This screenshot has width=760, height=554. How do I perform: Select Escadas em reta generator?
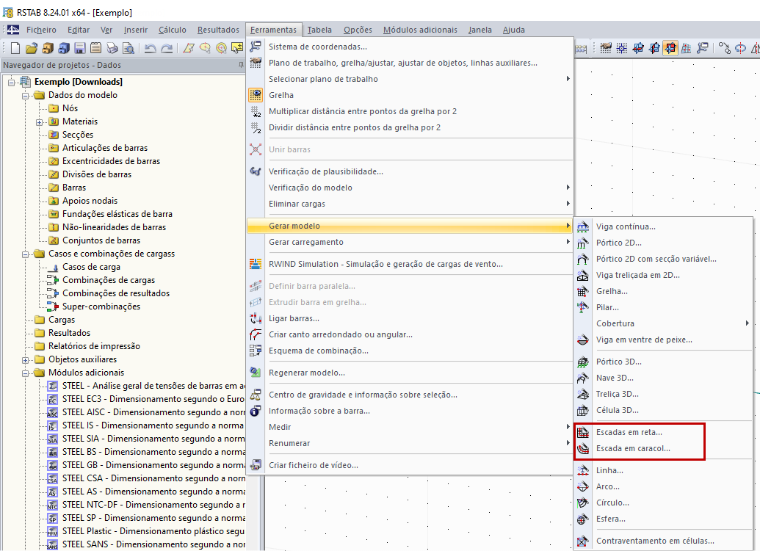(x=663, y=432)
